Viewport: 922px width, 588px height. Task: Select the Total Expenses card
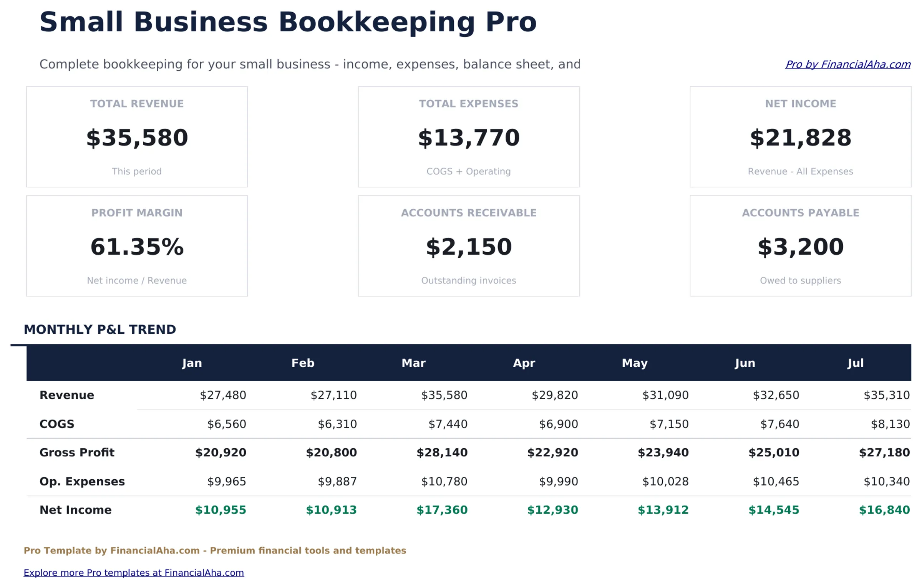469,137
